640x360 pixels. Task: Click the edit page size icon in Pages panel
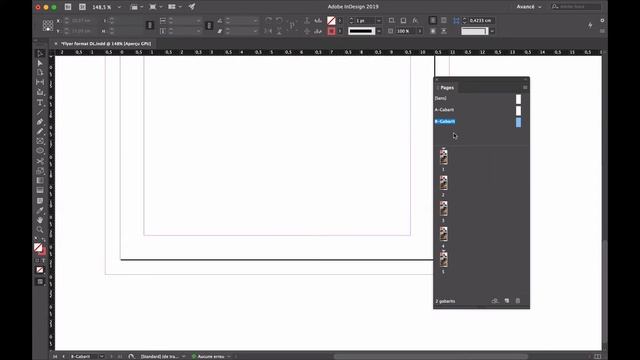pos(495,301)
